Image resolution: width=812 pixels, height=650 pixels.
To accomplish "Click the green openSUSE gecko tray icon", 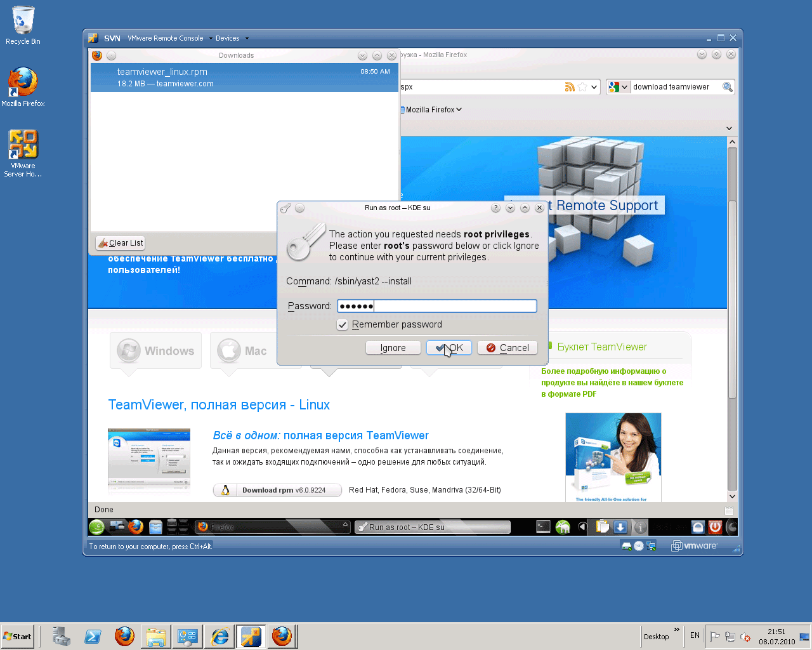I will tap(563, 527).
